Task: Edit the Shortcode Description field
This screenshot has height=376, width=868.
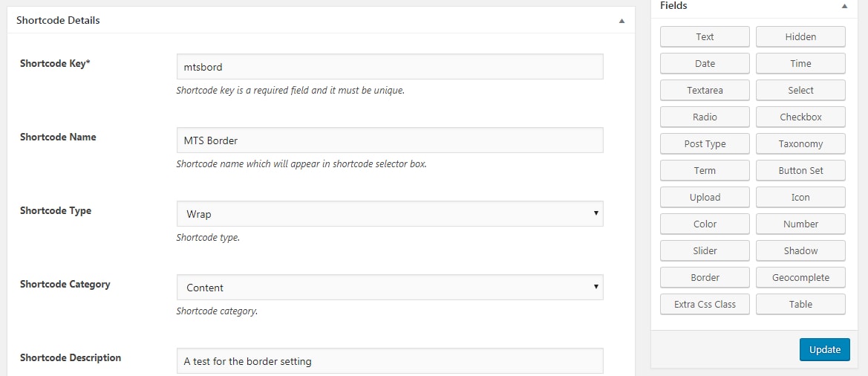Action: point(390,361)
